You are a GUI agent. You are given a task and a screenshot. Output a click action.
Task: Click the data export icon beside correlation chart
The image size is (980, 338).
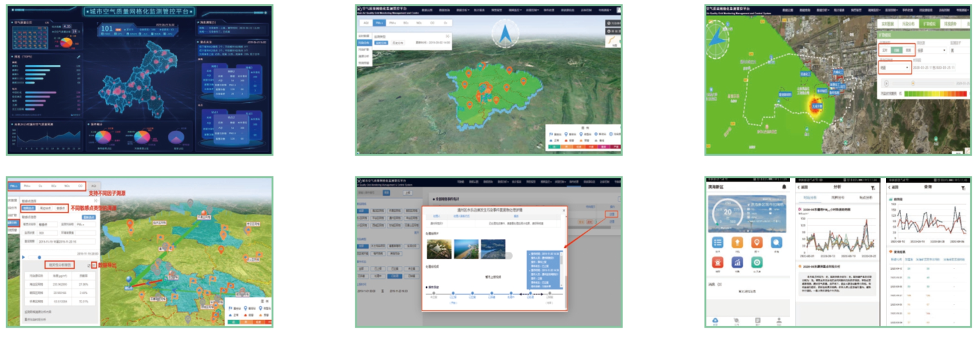[x=94, y=265]
